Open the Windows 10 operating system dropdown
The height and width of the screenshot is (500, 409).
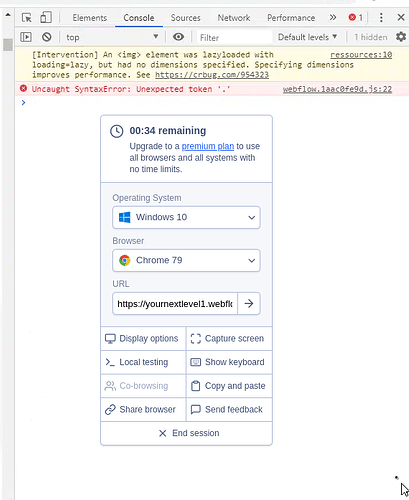click(186, 217)
